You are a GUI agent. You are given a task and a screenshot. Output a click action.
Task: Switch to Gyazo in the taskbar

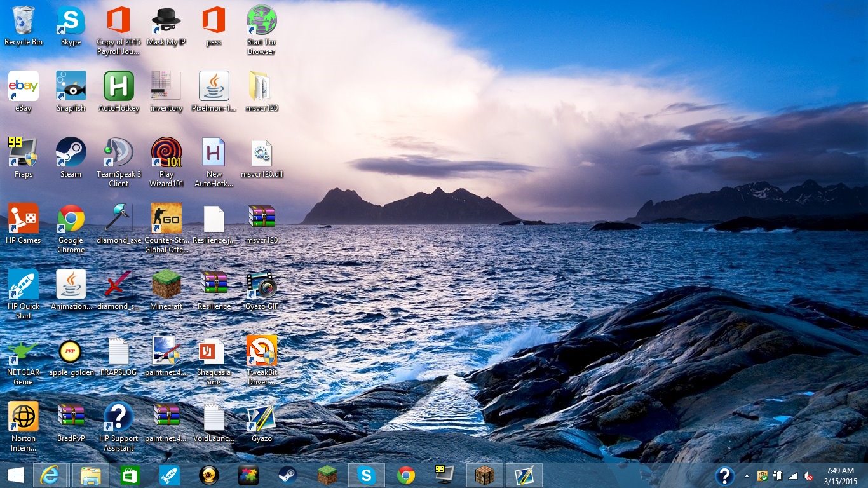(524, 475)
